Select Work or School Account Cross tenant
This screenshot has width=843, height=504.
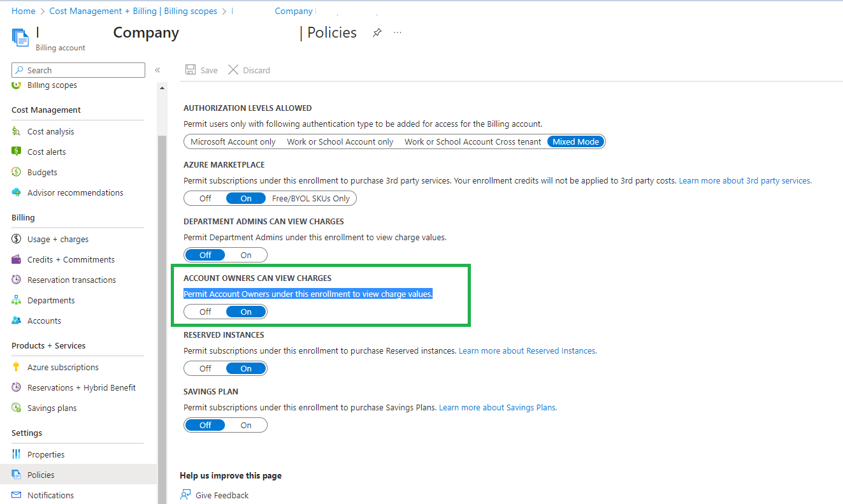point(473,141)
